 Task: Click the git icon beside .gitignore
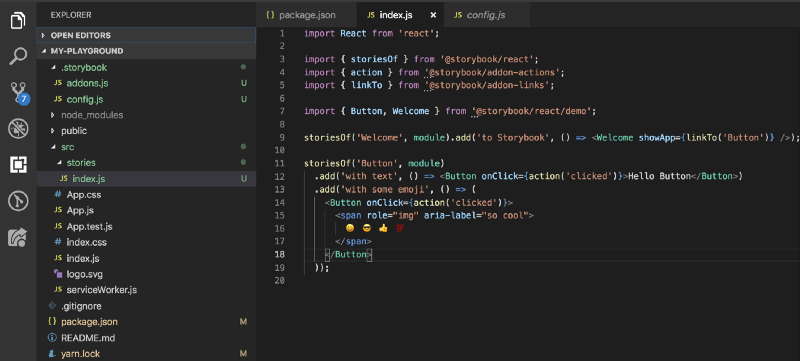[x=52, y=306]
